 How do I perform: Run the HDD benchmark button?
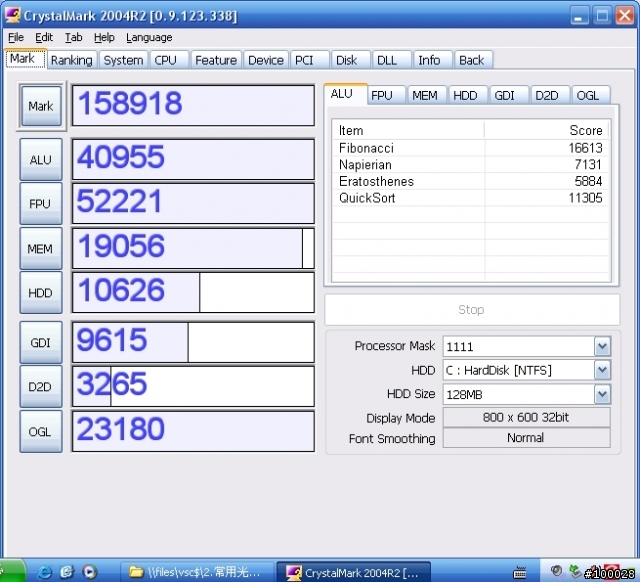click(x=41, y=293)
